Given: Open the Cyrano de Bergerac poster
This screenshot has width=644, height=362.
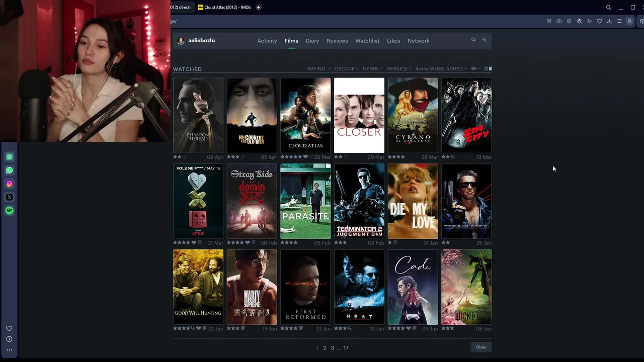Looking at the screenshot, I should [413, 115].
